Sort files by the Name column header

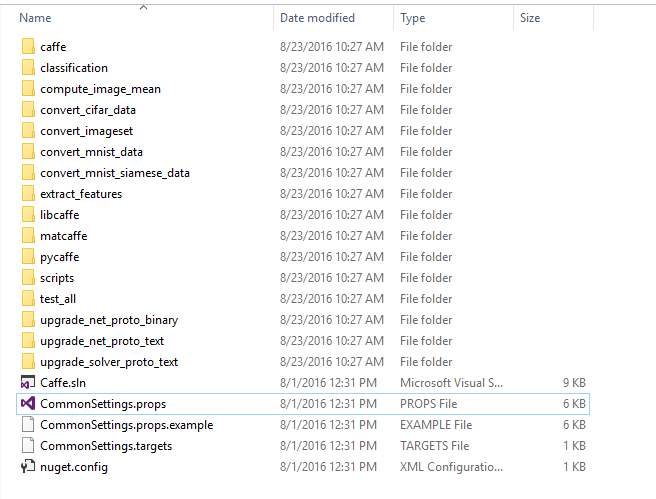click(x=35, y=18)
